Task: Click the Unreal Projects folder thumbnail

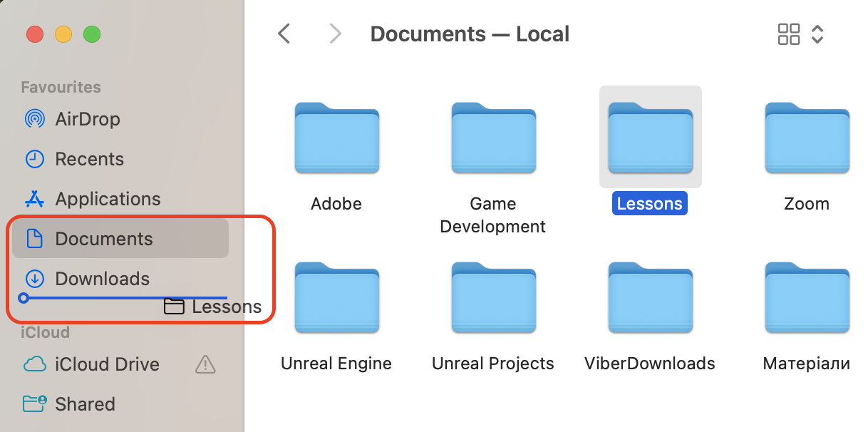Action: (492, 297)
